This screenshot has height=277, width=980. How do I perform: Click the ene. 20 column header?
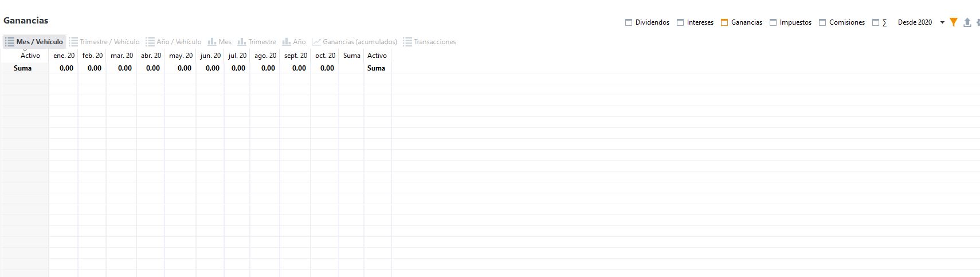click(64, 56)
